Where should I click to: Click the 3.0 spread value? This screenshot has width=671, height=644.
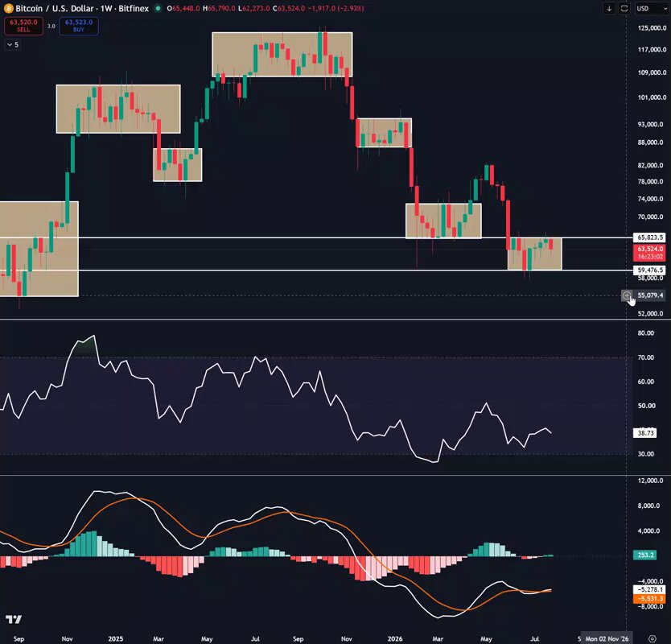(51, 26)
